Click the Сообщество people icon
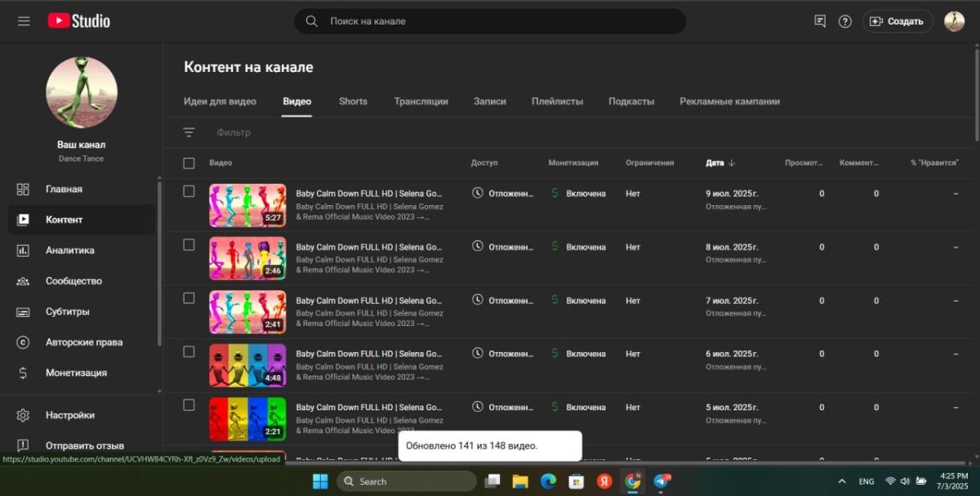Viewport: 980px width, 496px height. click(x=23, y=281)
